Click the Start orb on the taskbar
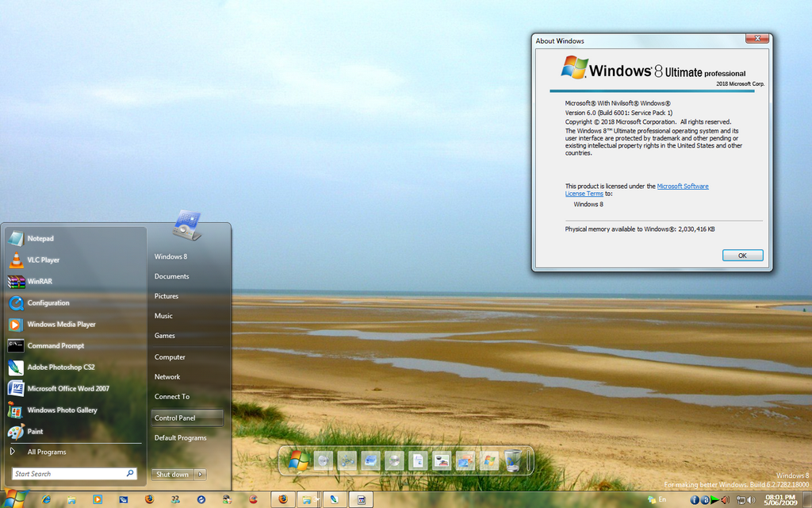The height and width of the screenshot is (508, 812). coord(14,499)
